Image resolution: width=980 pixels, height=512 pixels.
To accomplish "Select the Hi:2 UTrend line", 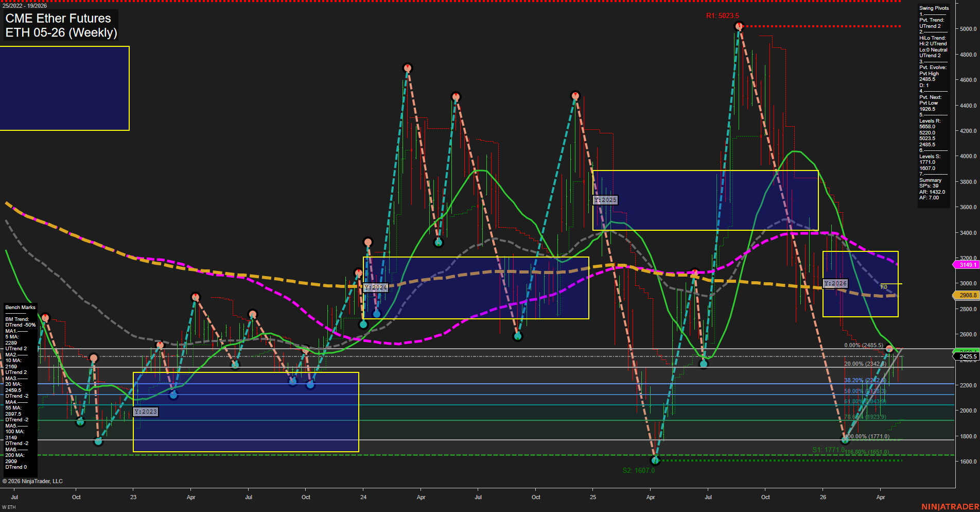I will pyautogui.click(x=933, y=44).
